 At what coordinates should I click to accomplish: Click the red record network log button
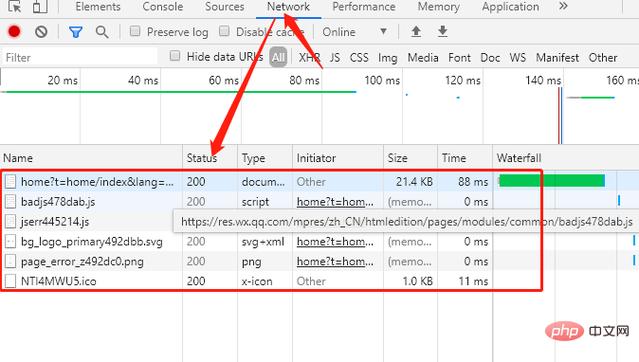pos(14,32)
